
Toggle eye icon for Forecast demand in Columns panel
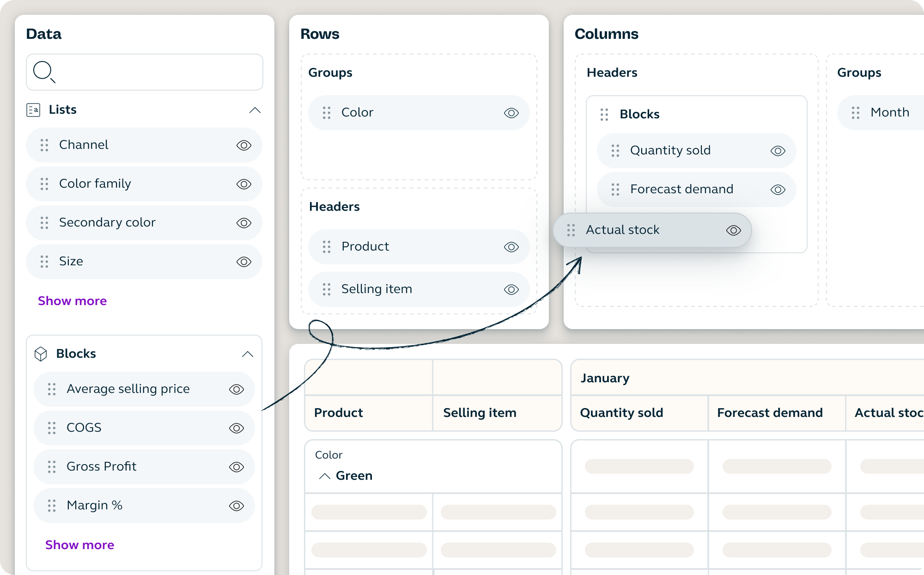(x=778, y=190)
